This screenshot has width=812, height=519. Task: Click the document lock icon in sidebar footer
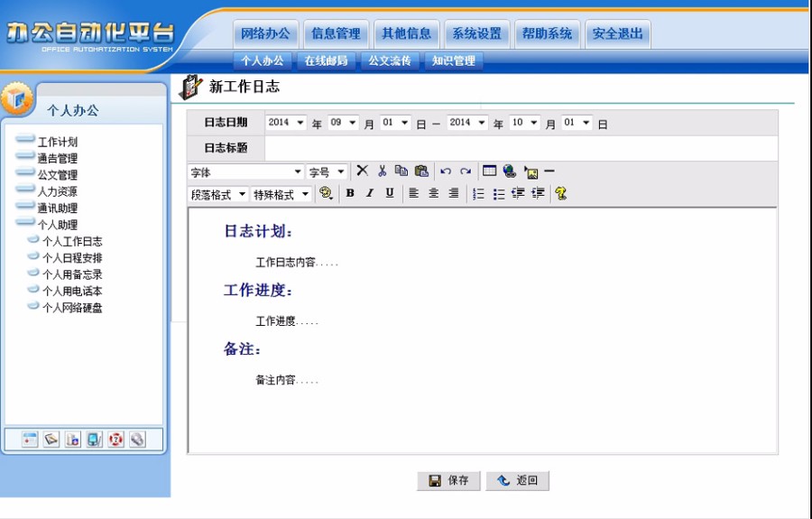coord(73,440)
